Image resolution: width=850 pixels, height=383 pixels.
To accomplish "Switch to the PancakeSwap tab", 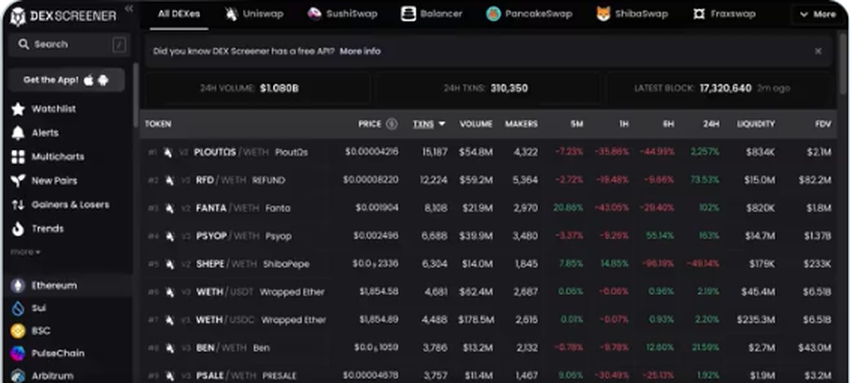I will (x=529, y=14).
